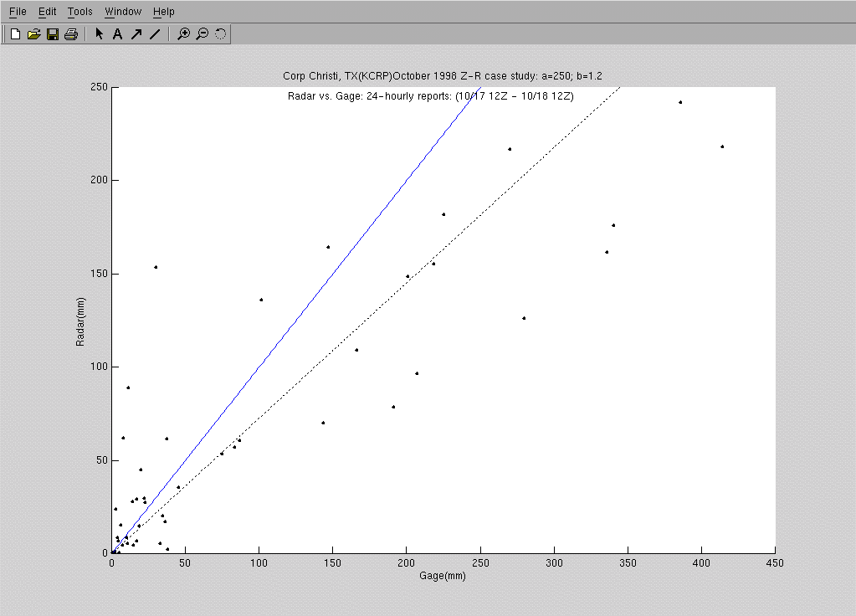The height and width of the screenshot is (616, 856).
Task: Print the figure using printer icon
Action: [71, 33]
